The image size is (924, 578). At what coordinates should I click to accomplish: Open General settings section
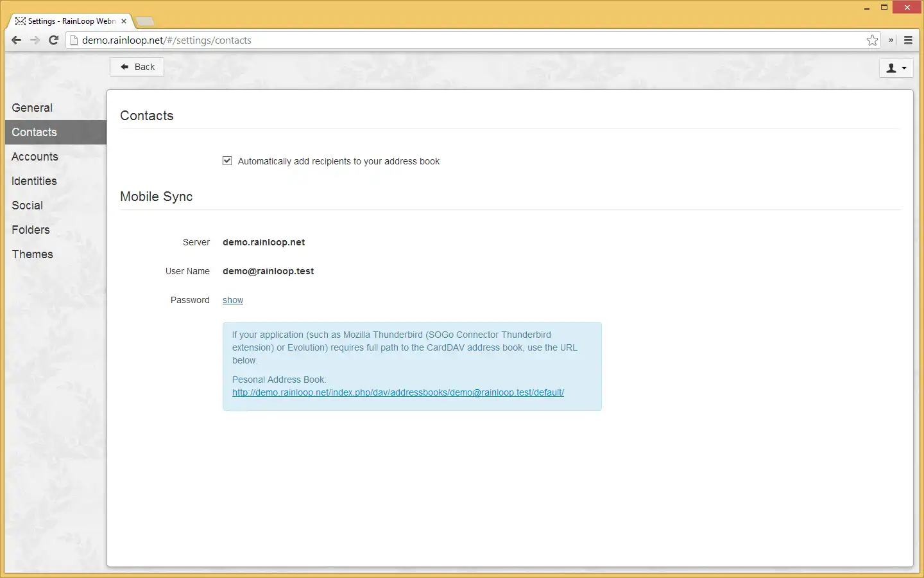[x=55, y=108]
